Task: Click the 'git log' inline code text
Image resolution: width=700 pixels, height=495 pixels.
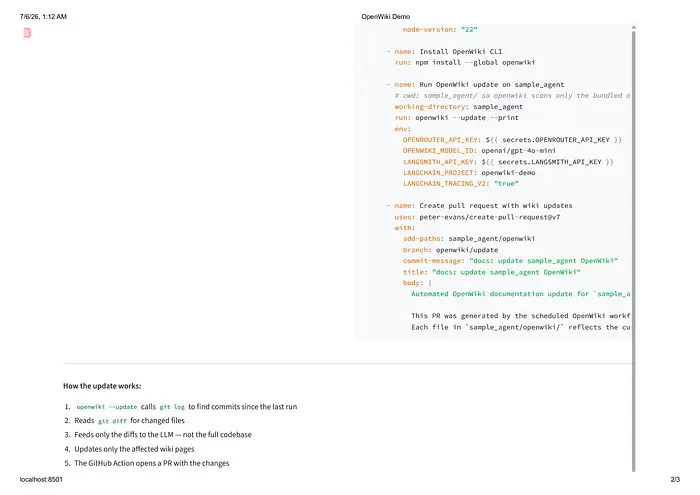Action: [172, 407]
